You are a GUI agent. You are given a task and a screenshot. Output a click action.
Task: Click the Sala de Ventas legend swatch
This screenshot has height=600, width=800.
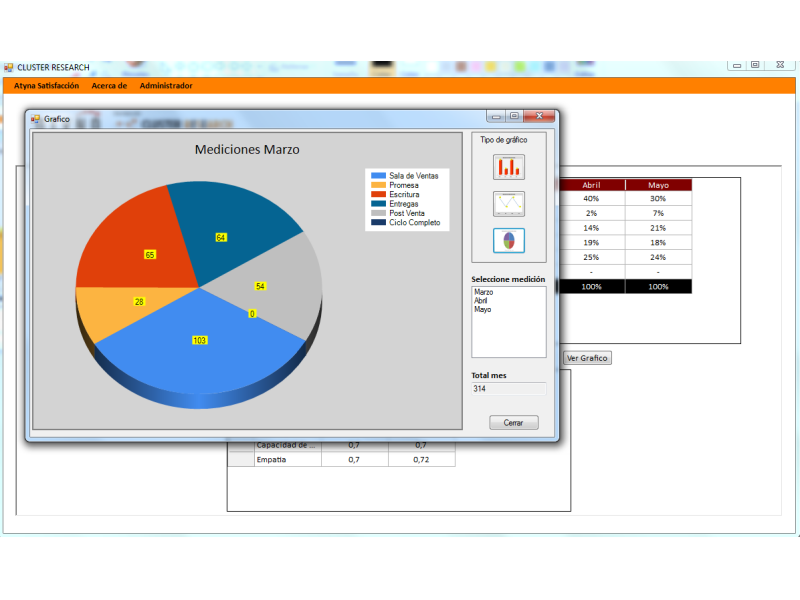[378, 176]
